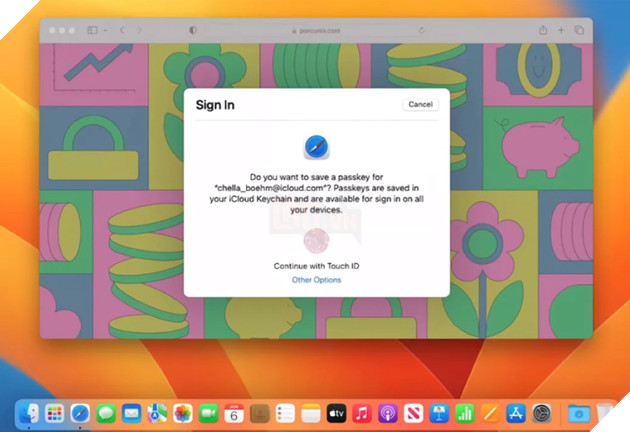Open Launchpad from the dock
The image size is (630, 432).
click(54, 413)
